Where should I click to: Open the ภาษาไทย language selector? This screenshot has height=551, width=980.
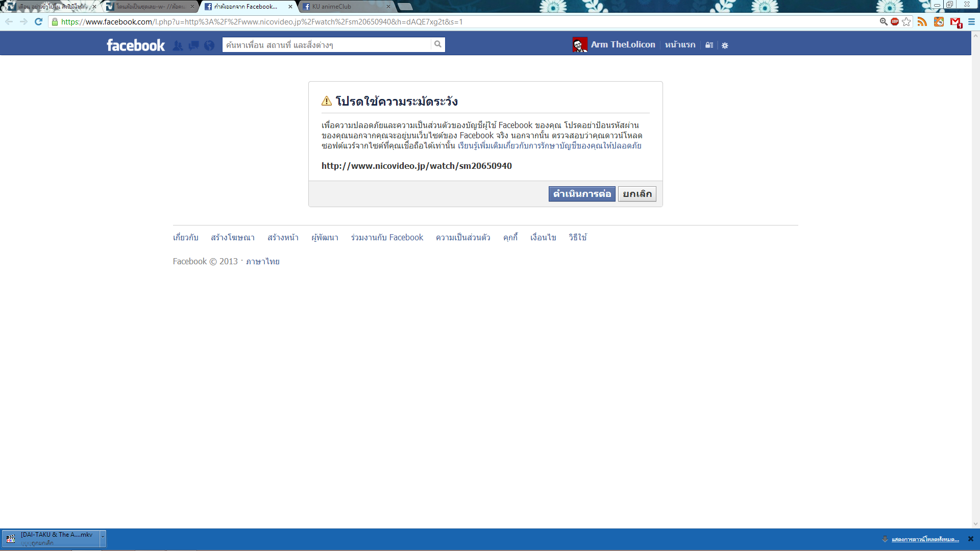(262, 261)
